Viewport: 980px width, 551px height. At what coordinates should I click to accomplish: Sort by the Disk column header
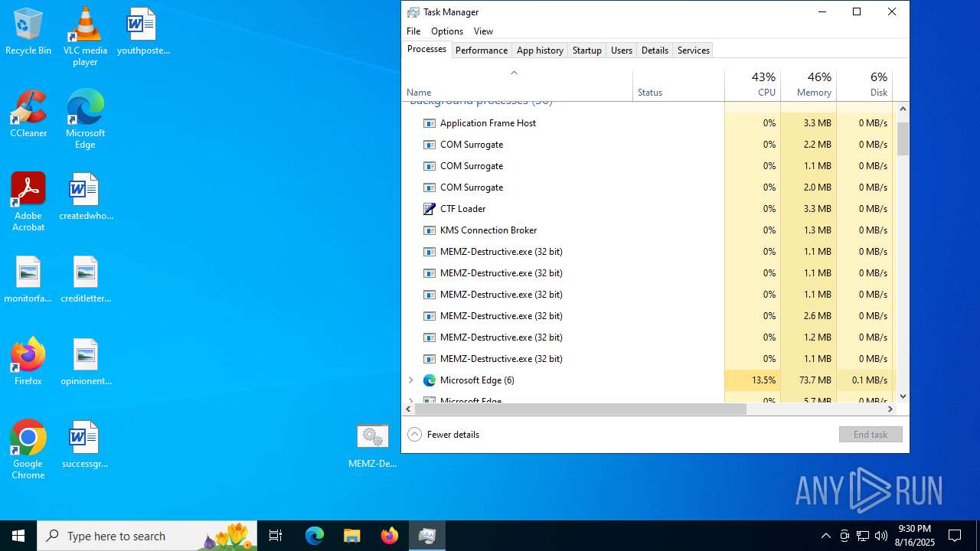click(x=864, y=84)
